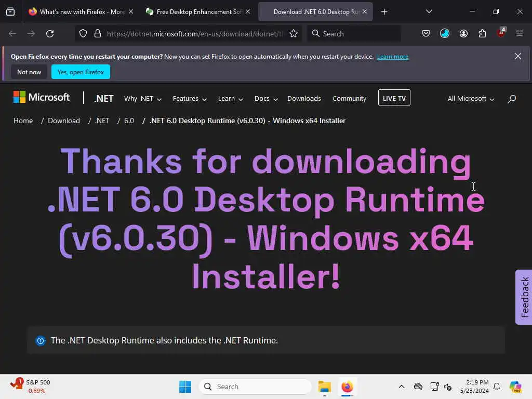Expand the Docs menu
The height and width of the screenshot is (399, 532).
(x=266, y=99)
